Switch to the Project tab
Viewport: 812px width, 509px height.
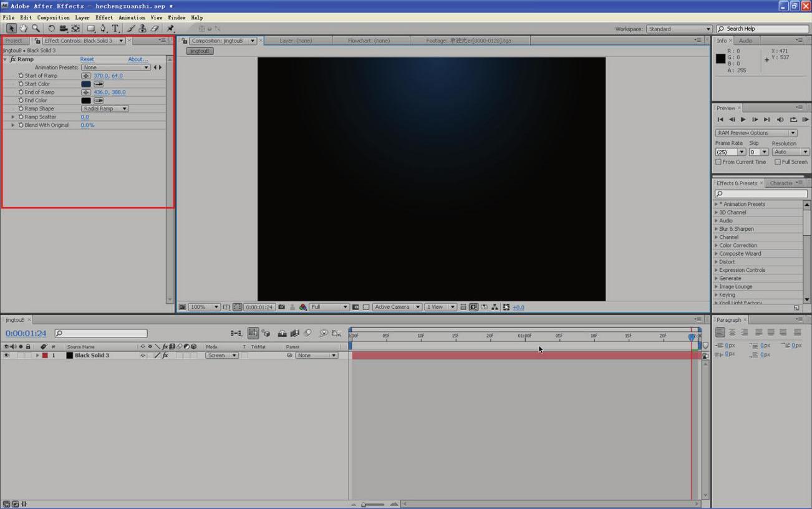[14, 41]
